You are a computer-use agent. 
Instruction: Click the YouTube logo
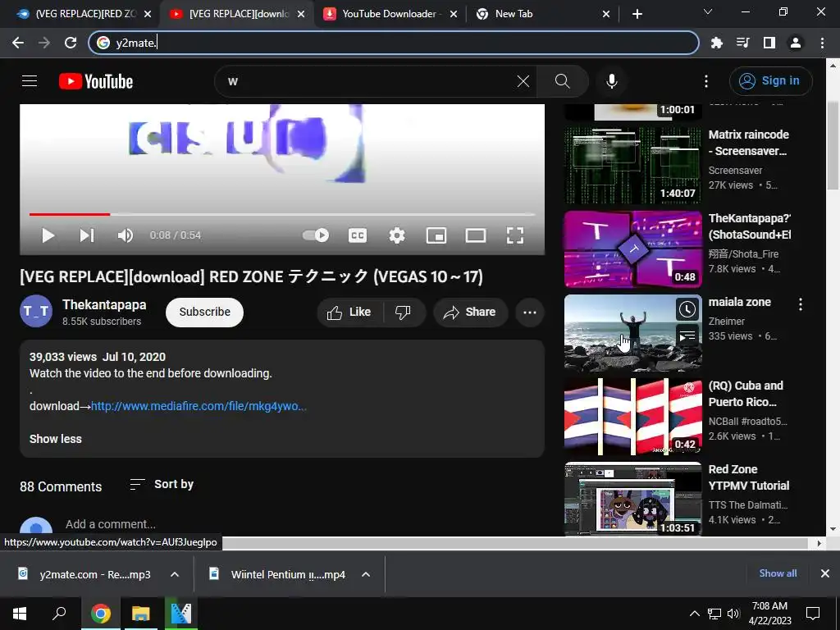click(96, 81)
